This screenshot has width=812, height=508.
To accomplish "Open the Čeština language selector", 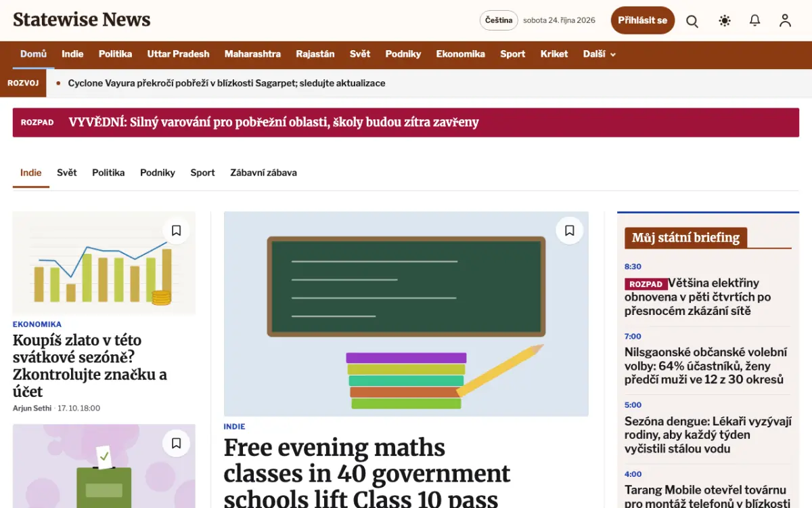I will [499, 20].
